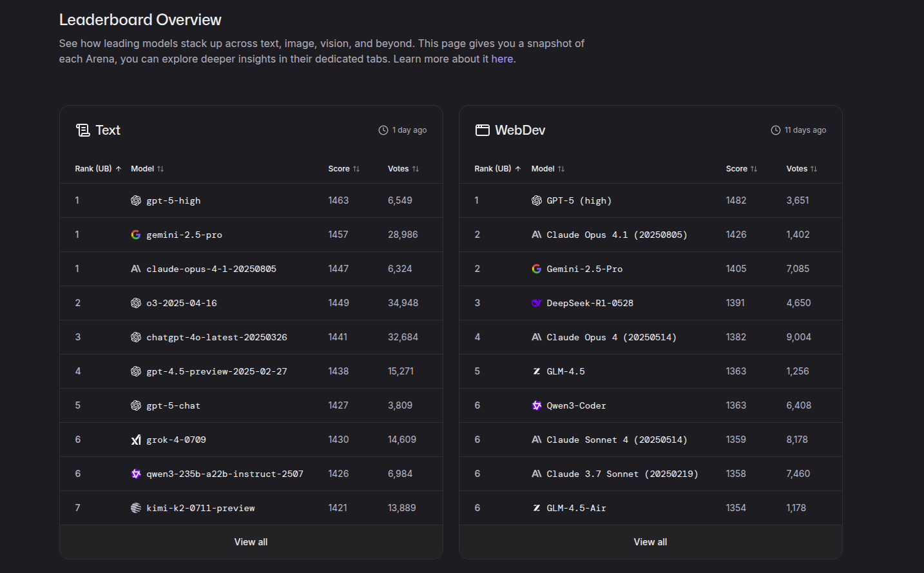Select the GPT-5 (high) WebDev model name
Viewport: 924px width, 573px height.
tap(579, 200)
